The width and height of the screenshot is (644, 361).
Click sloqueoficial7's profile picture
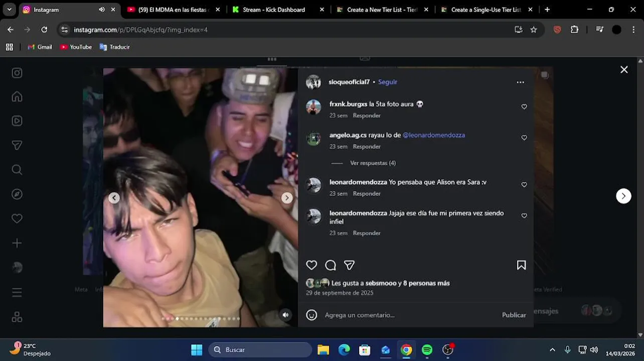click(x=313, y=82)
